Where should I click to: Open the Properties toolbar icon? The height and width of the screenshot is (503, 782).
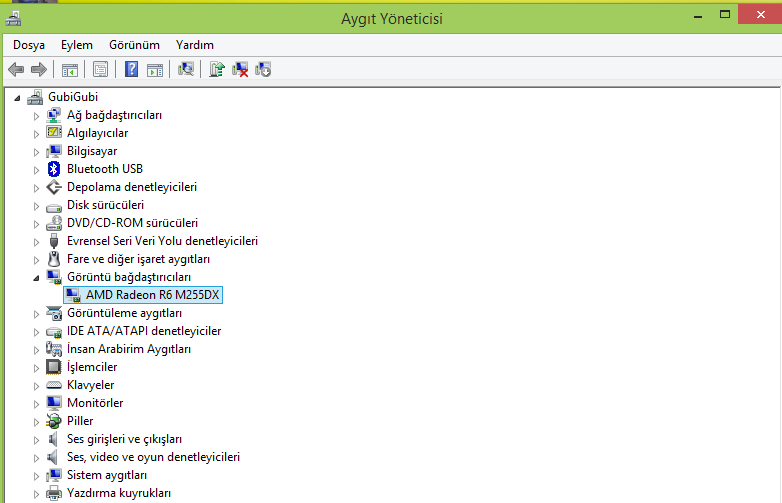(x=100, y=69)
